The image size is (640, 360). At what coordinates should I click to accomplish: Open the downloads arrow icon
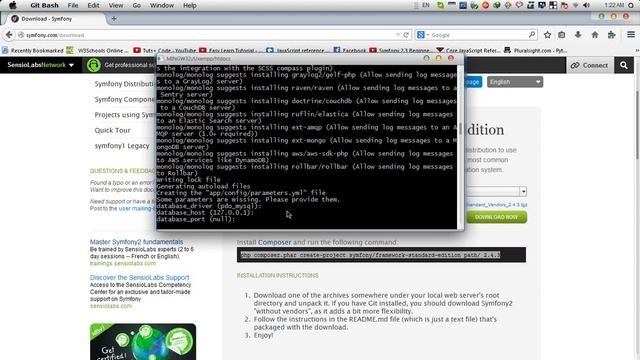click(x=578, y=35)
